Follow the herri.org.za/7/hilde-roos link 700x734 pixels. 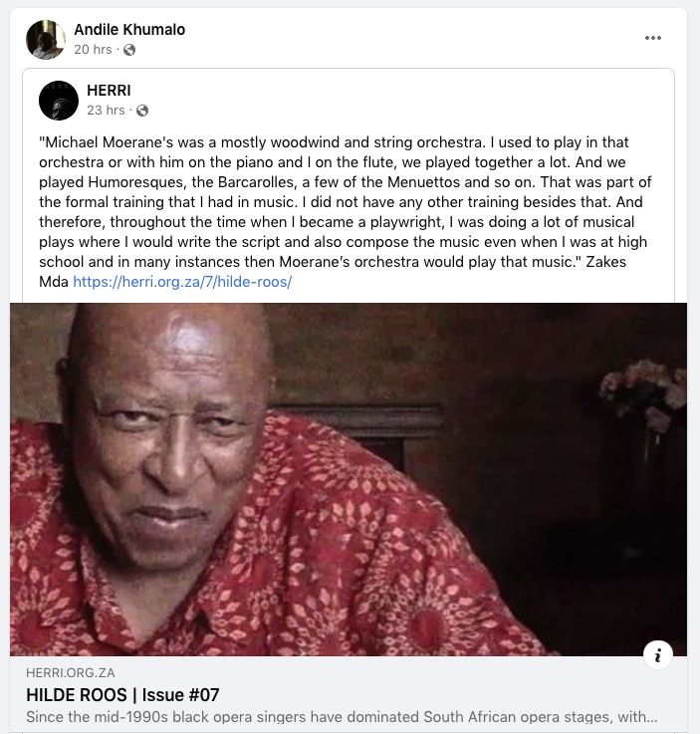181,282
